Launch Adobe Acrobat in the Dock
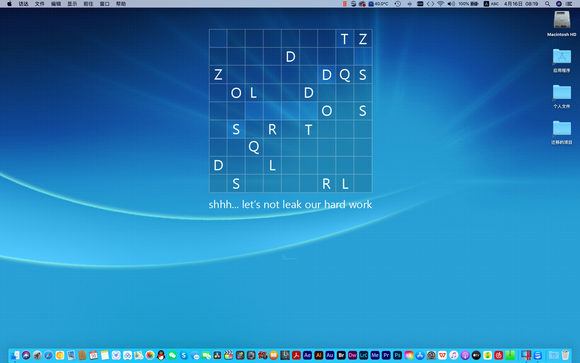 pos(296,356)
